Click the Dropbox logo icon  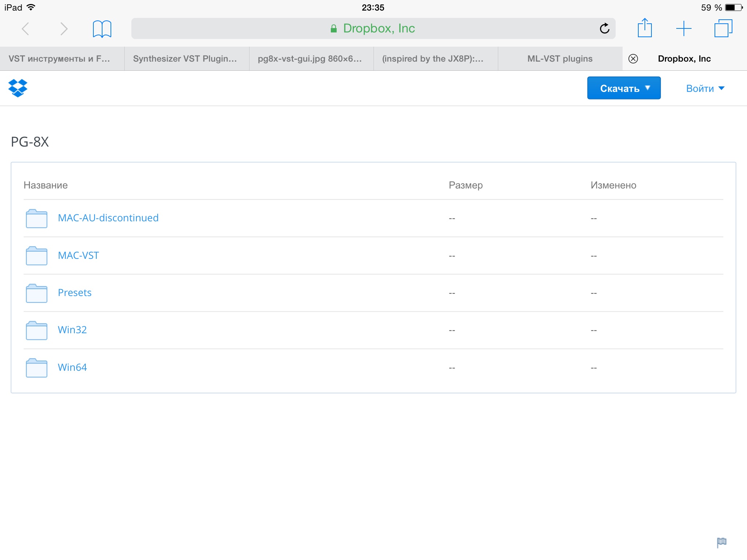tap(18, 88)
